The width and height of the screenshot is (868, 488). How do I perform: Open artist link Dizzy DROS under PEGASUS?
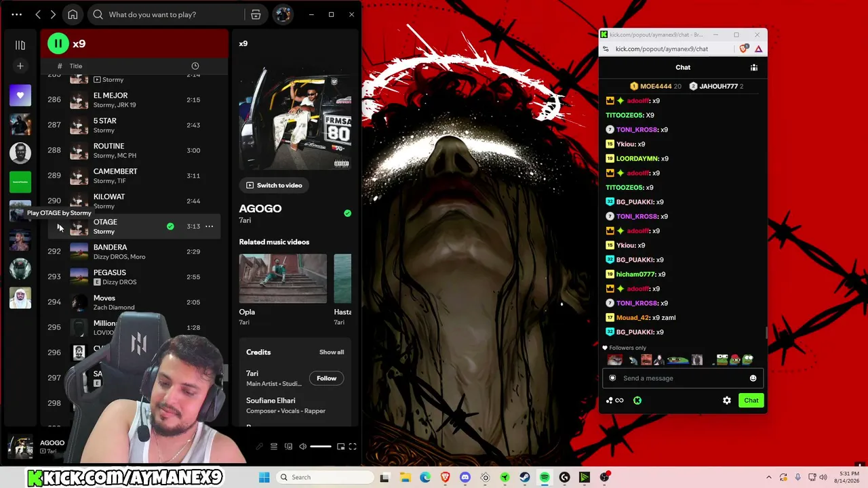pos(119,282)
